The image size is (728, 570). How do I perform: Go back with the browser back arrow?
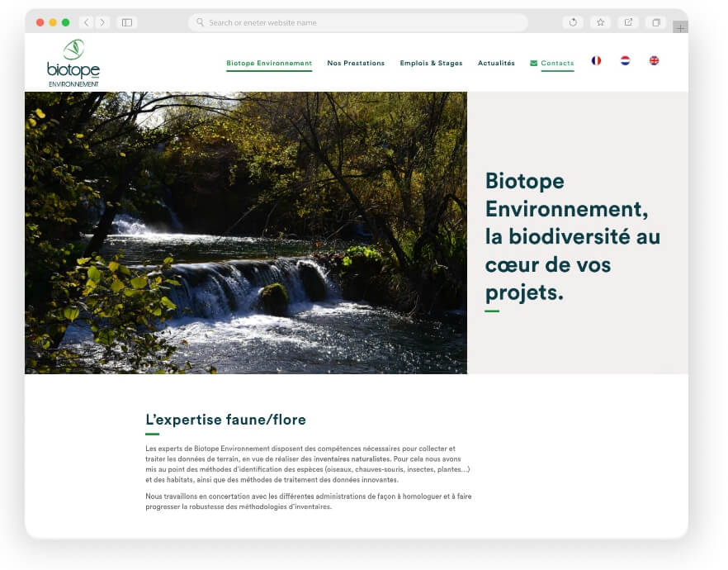click(x=87, y=22)
